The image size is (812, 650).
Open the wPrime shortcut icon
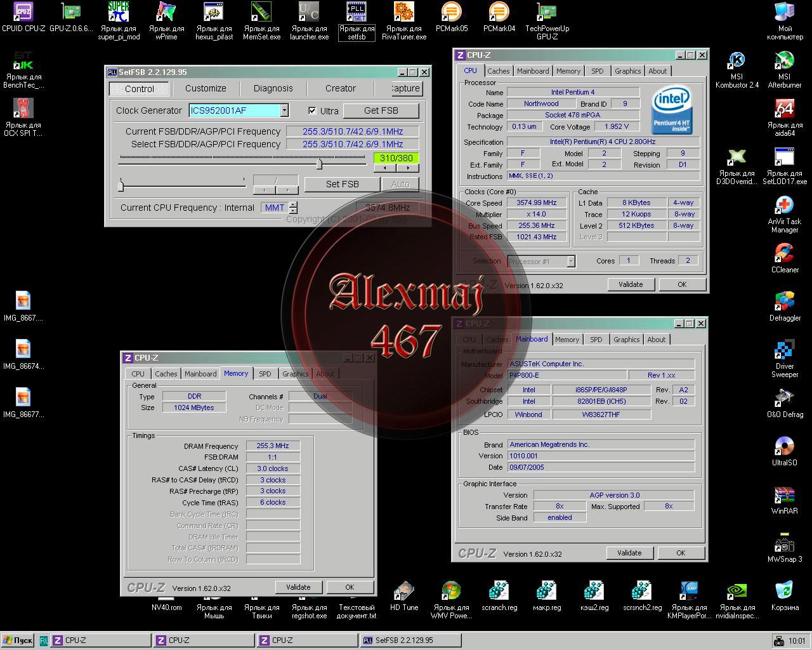point(166,12)
